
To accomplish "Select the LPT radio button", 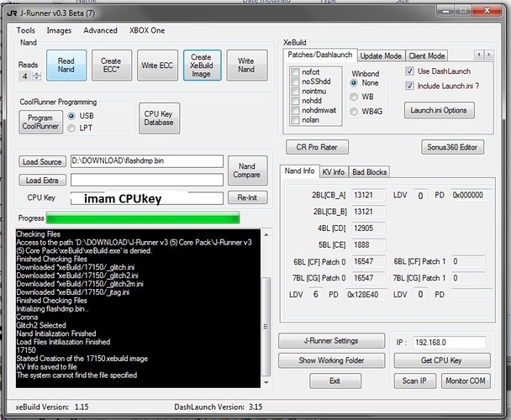I will pyautogui.click(x=71, y=128).
